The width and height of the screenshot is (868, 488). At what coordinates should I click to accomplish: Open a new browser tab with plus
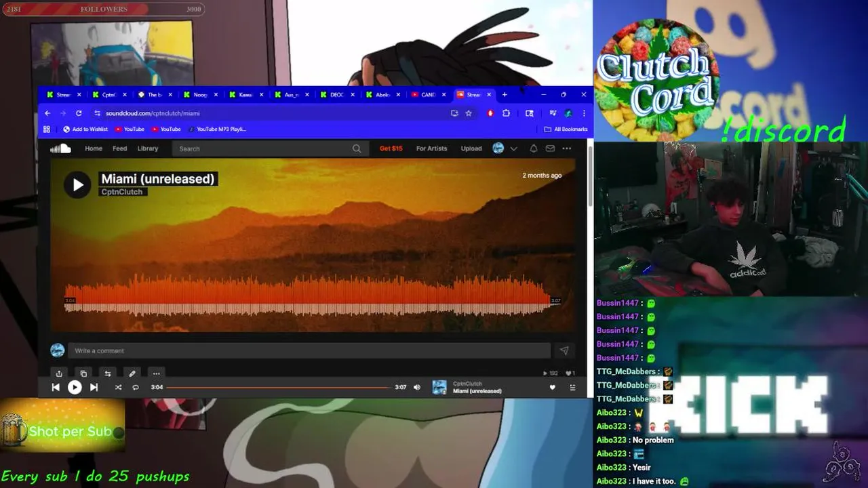click(x=505, y=95)
